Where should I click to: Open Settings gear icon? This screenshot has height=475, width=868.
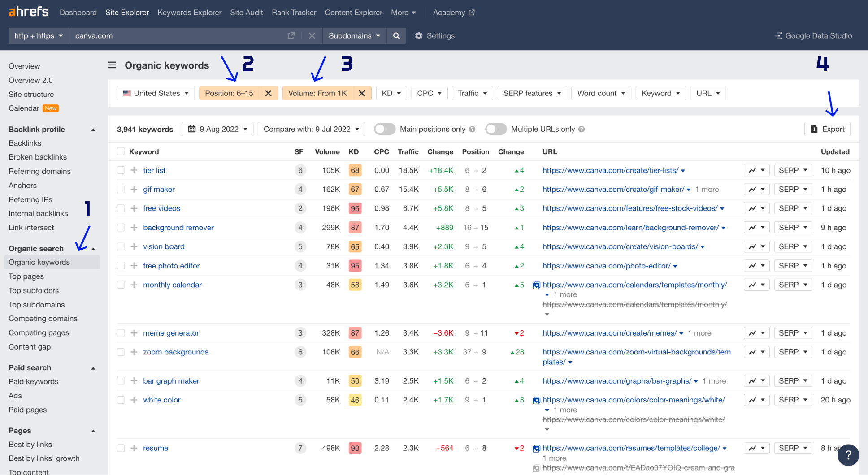tap(419, 35)
